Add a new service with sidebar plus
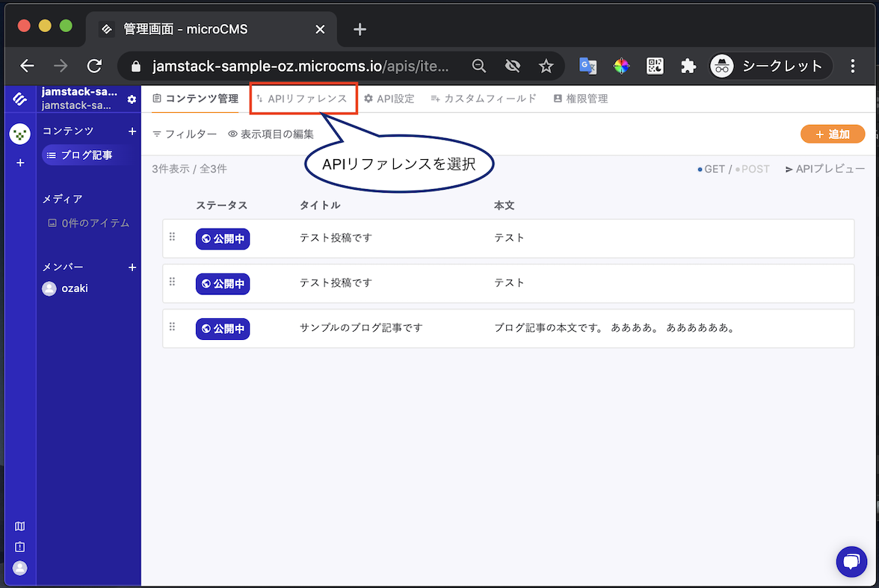Image resolution: width=879 pixels, height=588 pixels. click(x=20, y=163)
